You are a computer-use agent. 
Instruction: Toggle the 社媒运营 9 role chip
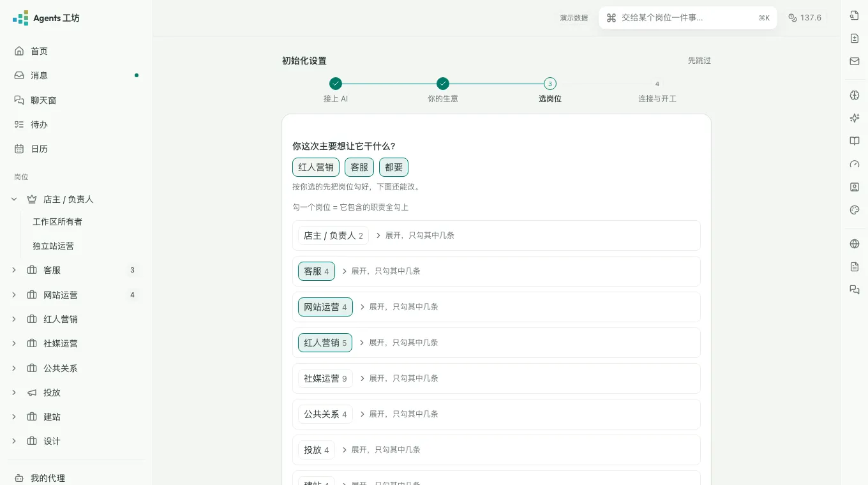(x=325, y=378)
